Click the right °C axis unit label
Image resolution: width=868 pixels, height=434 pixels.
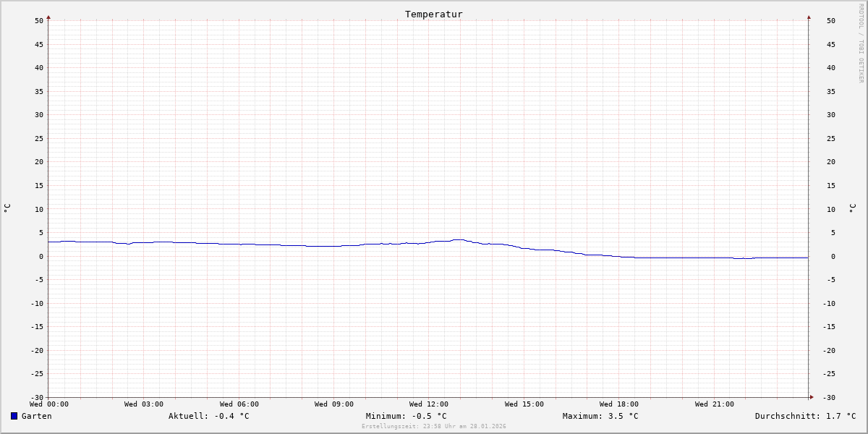coord(852,208)
